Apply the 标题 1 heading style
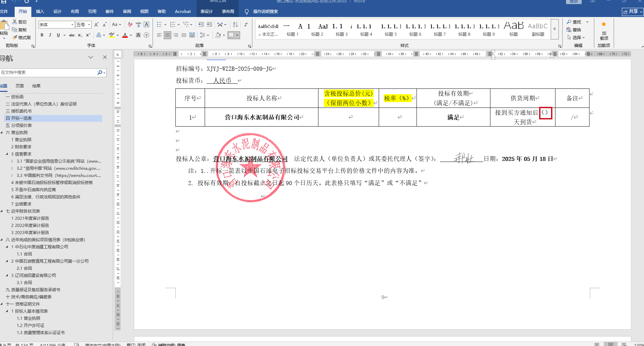644x346 pixels. (293, 30)
